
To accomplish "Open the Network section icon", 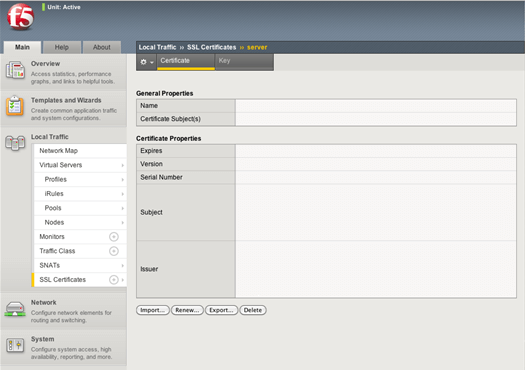I will pyautogui.click(x=15, y=309).
